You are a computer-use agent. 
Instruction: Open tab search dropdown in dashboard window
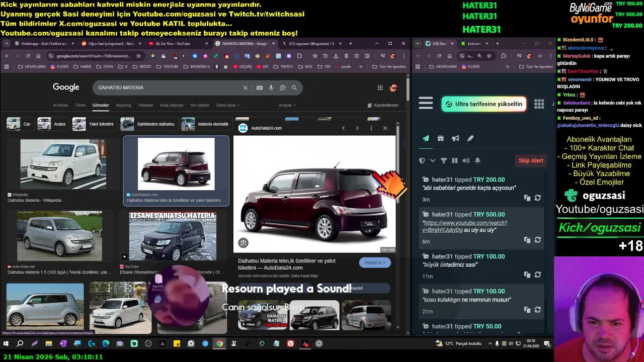point(418,44)
